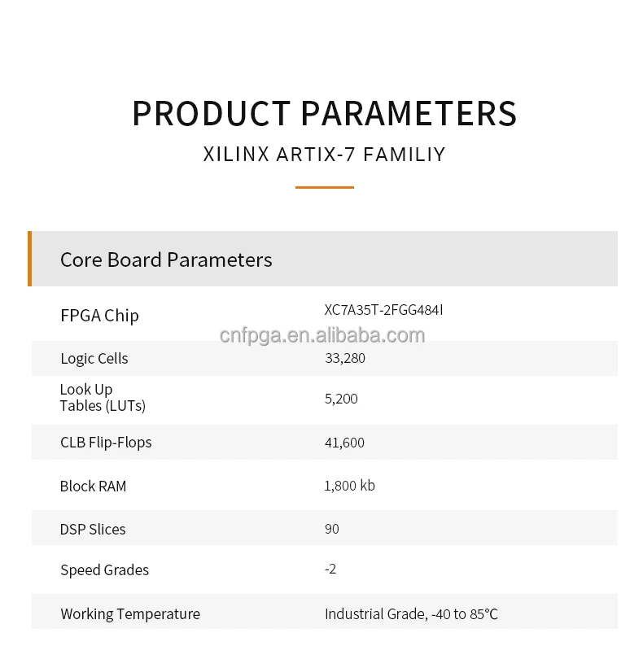Click the Working Temperature row label
643x672 pixels.
click(x=130, y=614)
